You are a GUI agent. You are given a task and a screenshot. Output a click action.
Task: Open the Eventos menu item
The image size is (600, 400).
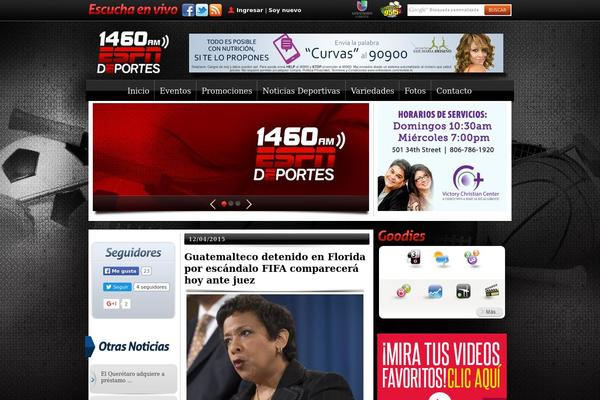tap(175, 91)
